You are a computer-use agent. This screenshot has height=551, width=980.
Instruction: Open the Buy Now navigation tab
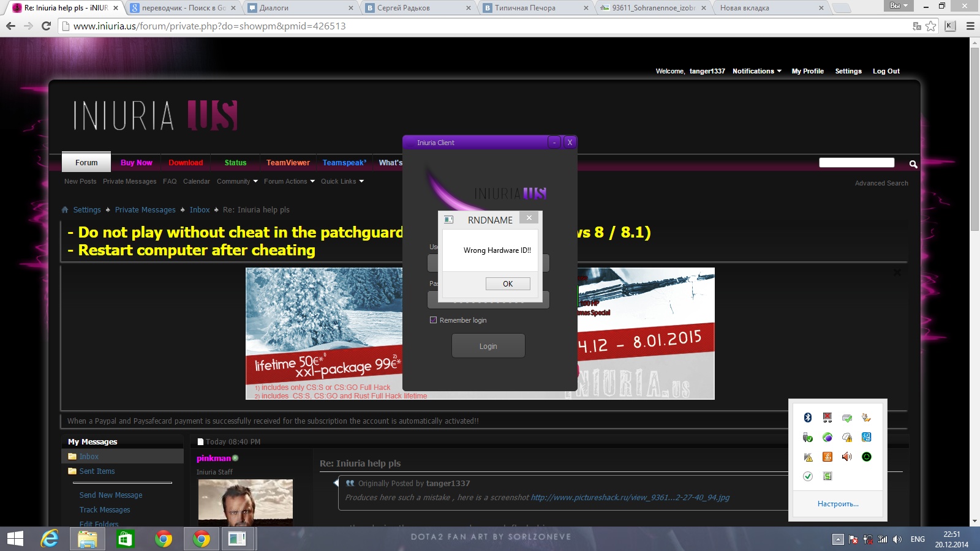coord(136,162)
